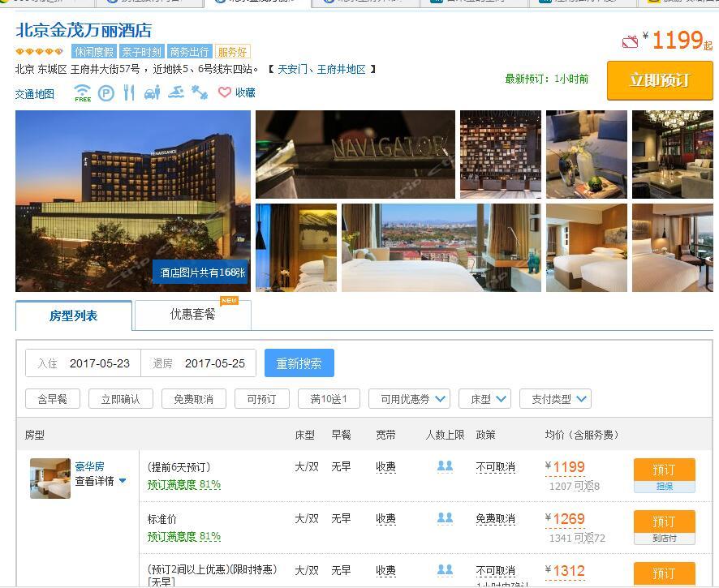The image size is (719, 588).
Task: Open the chandelier lounge photo
Action: click(673, 154)
